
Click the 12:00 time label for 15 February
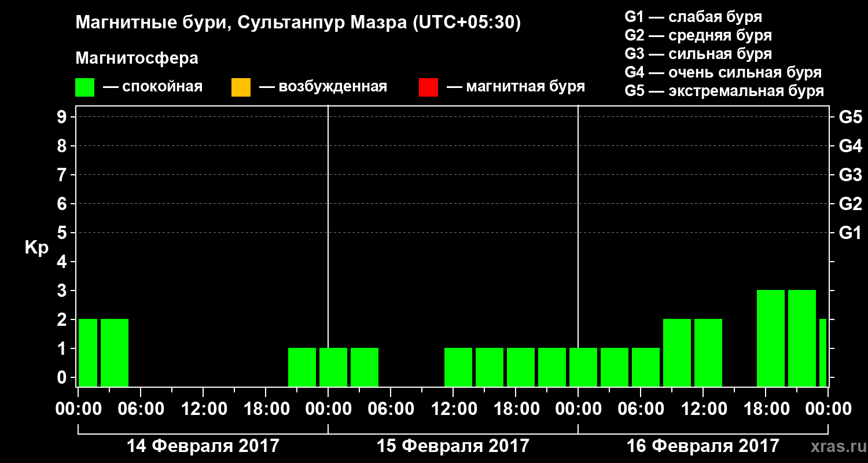[x=453, y=409]
